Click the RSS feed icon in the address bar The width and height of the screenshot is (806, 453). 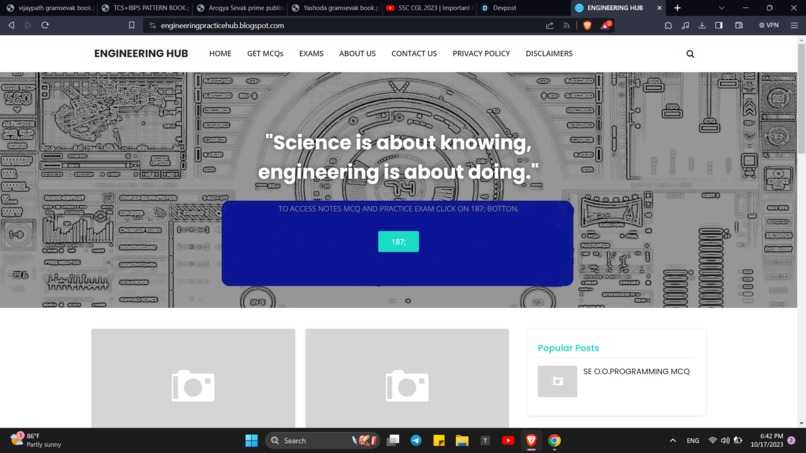566,25
